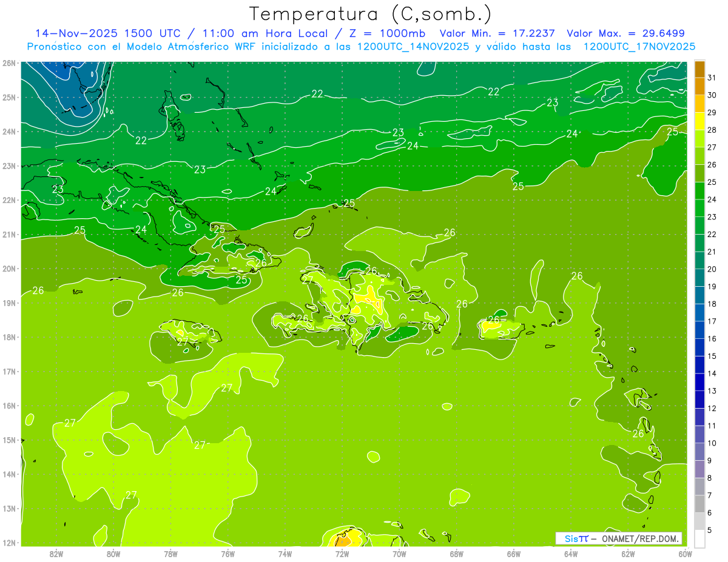Click the latitude axis label 18N
728x562 pixels.
click(x=8, y=337)
